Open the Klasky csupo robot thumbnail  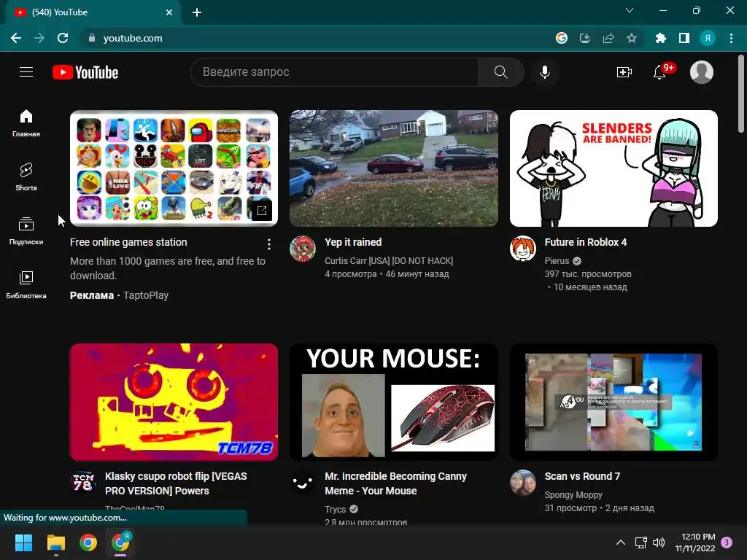pos(174,402)
